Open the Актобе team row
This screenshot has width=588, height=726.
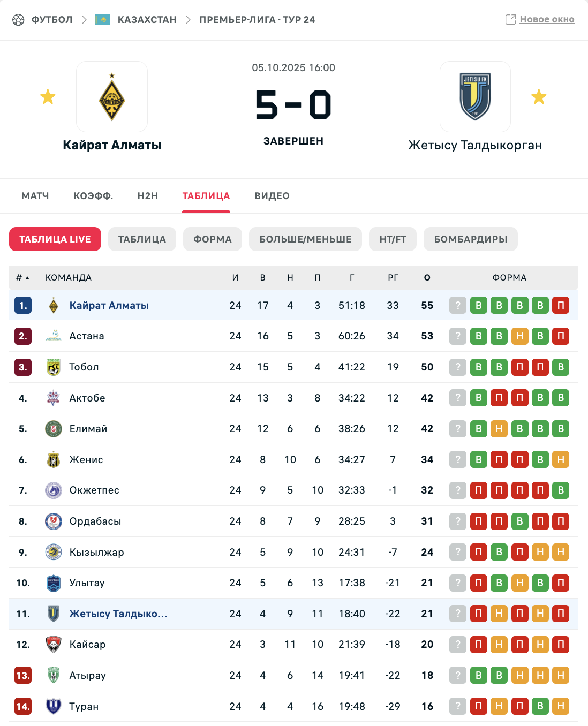point(87,398)
